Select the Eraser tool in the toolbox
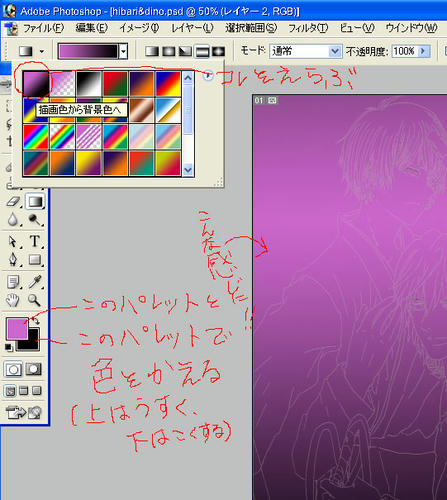The height and width of the screenshot is (500, 447). [x=13, y=202]
